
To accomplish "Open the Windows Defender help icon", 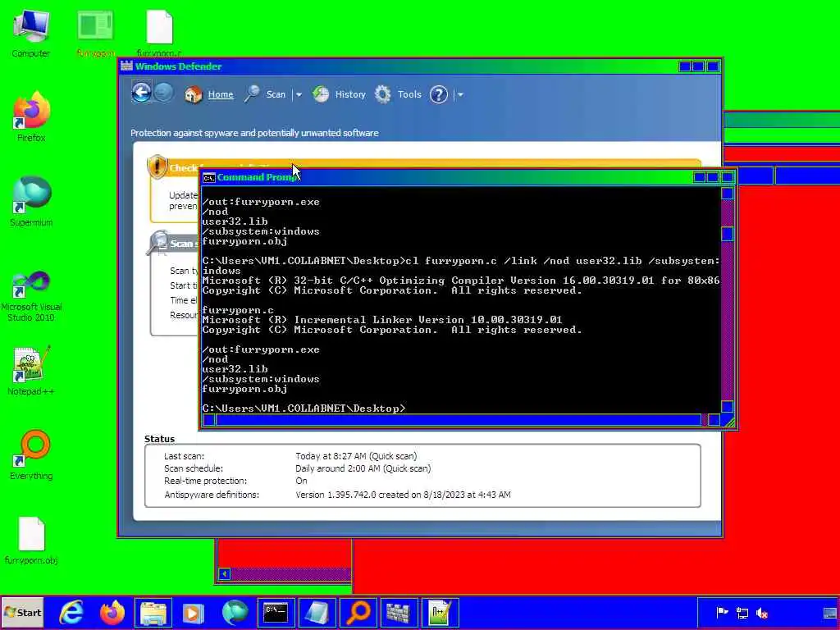I will coord(438,95).
